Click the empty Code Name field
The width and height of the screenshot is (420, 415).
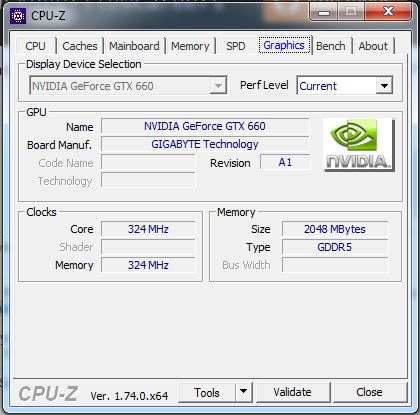point(148,162)
